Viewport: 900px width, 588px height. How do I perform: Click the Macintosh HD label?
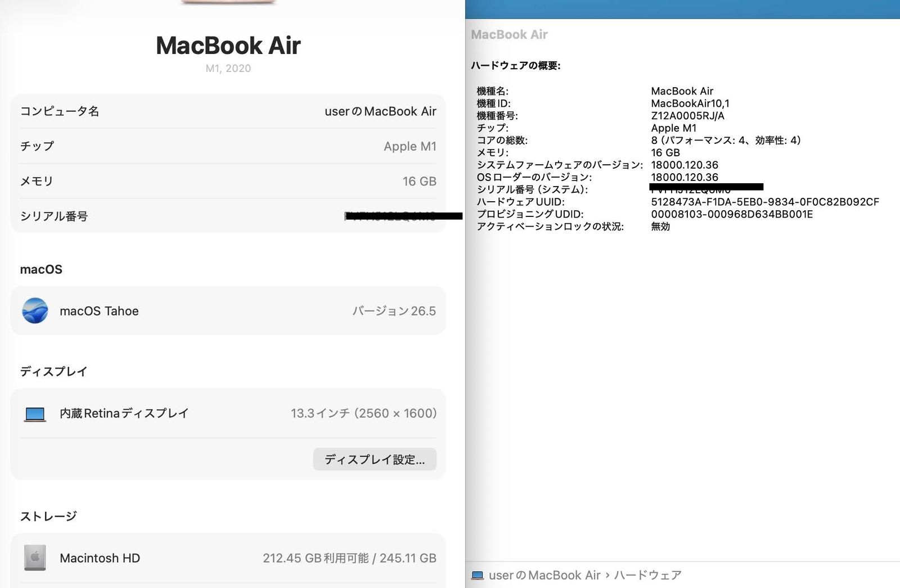100,558
